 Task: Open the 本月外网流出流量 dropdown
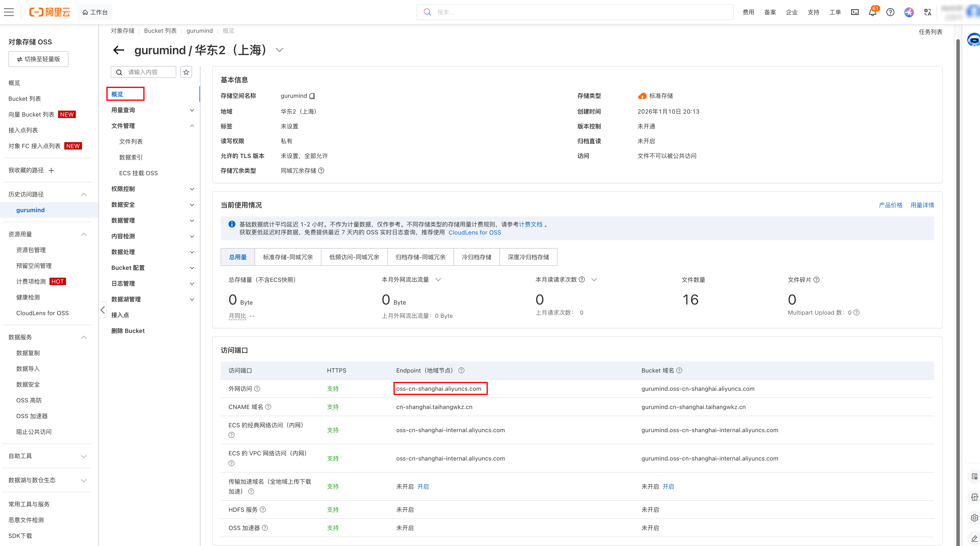point(438,279)
